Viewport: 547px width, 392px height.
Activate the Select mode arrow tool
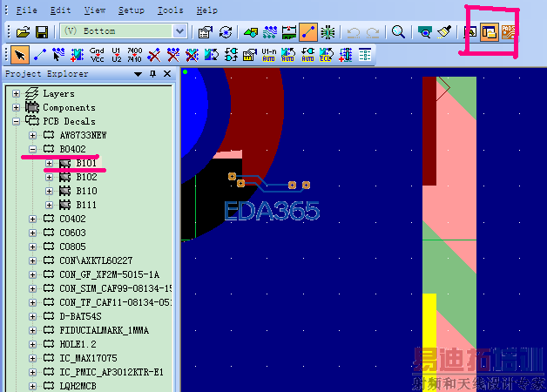tap(20, 55)
